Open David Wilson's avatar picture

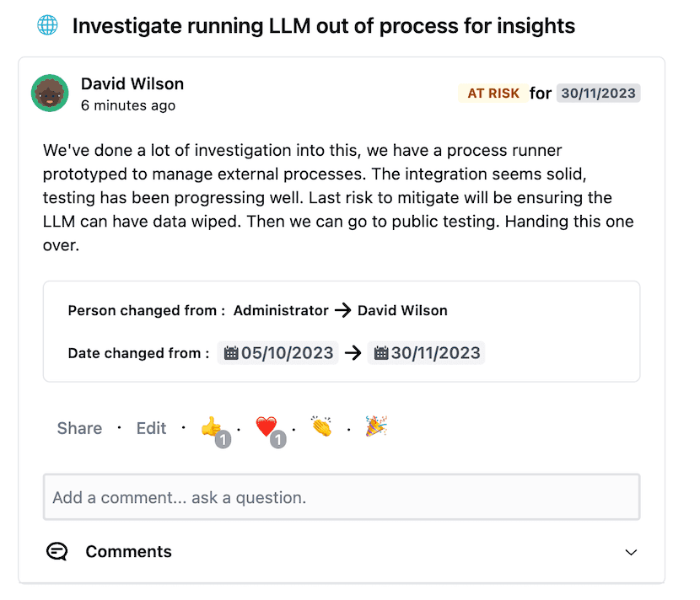coord(50,94)
